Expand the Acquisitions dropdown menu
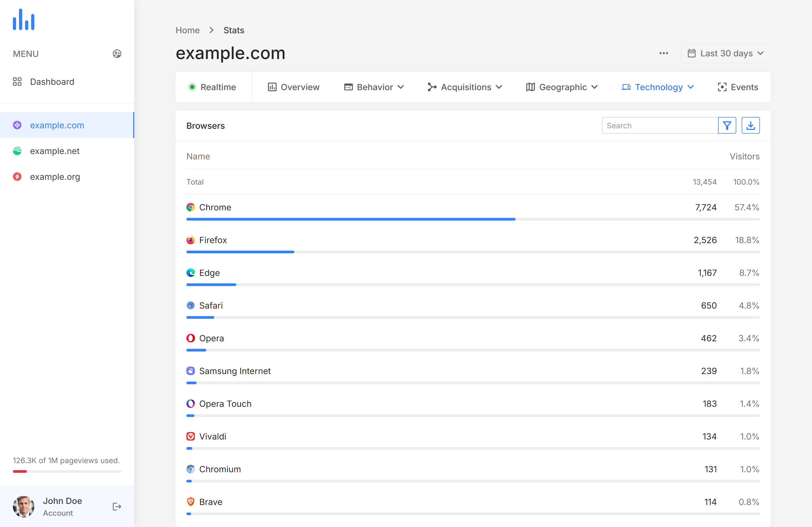The image size is (812, 527). coord(465,87)
